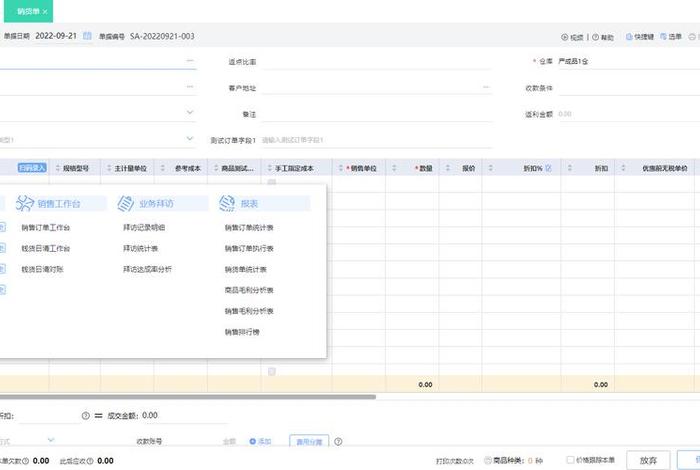700x470 pixels.
Task: Click the 费用分摊 button
Action: (308, 440)
